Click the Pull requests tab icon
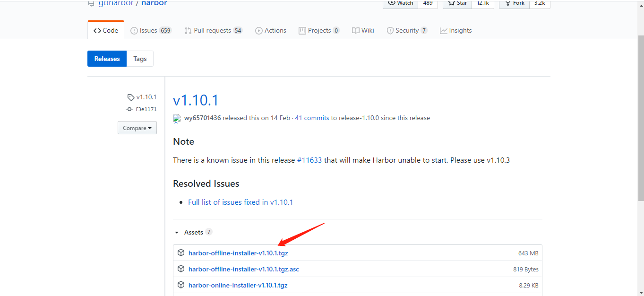 188,31
